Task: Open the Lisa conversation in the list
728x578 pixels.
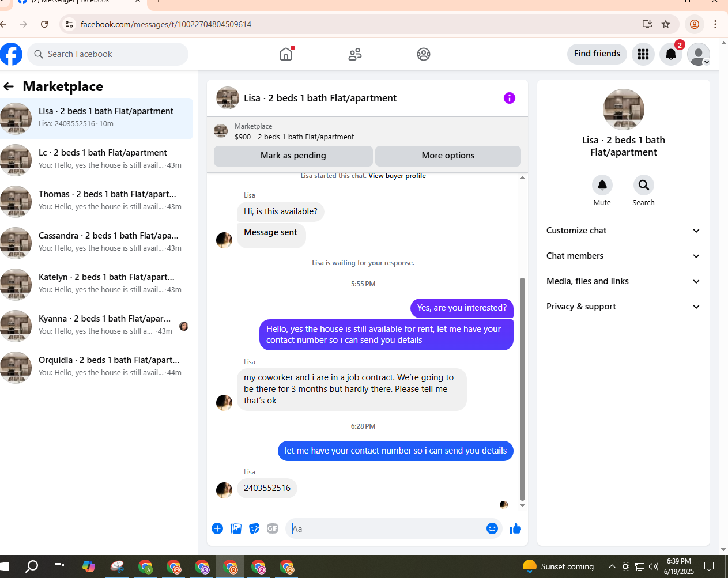Action: (x=96, y=119)
